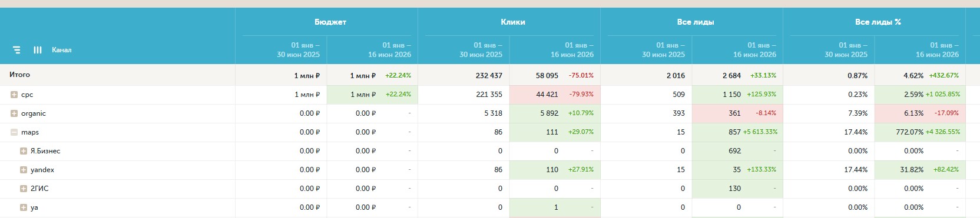Click the +29.07% change for maps
This screenshot has height=218, width=980.
(x=581, y=132)
